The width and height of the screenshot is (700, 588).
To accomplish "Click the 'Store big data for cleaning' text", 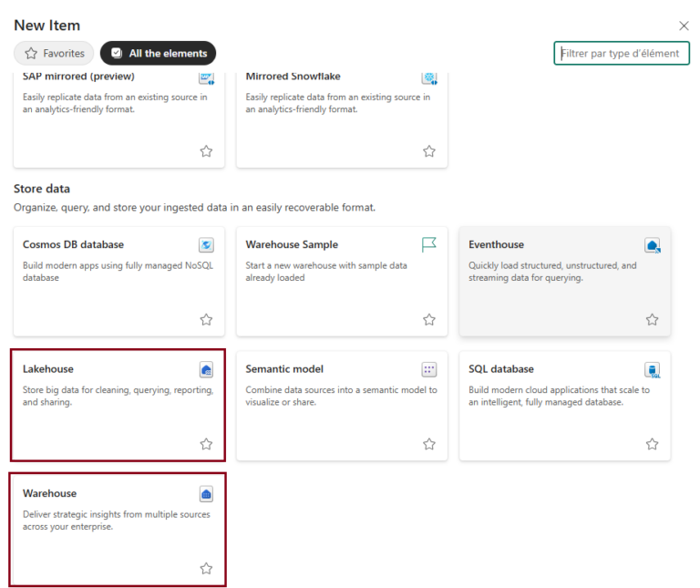I will pyautogui.click(x=118, y=396).
